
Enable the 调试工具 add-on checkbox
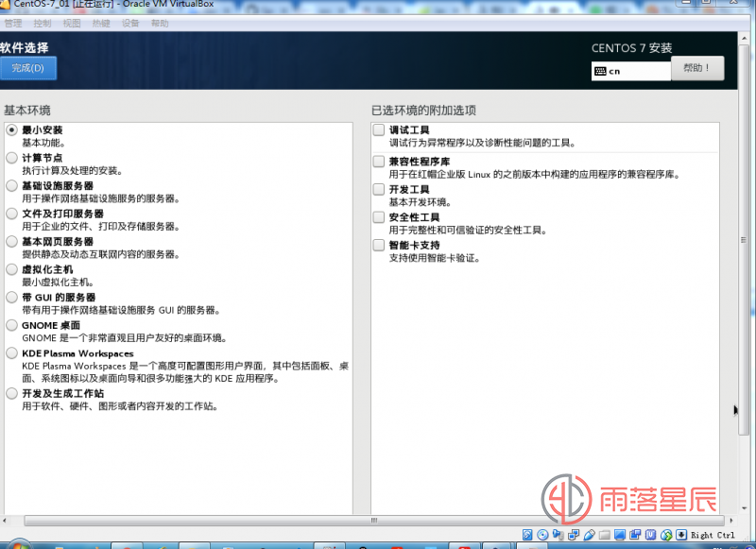click(x=379, y=130)
